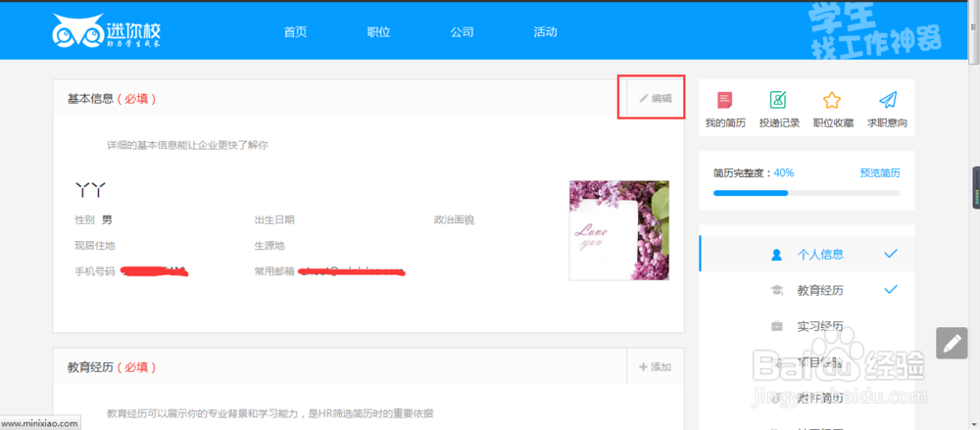Click 40% completeness value
The height and width of the screenshot is (430, 980).
pos(784,173)
